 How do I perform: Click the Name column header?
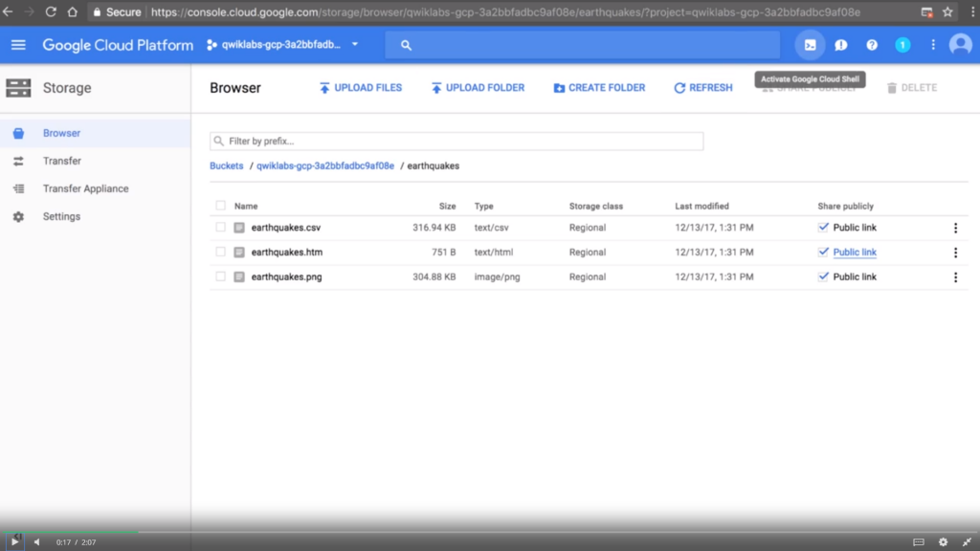pos(246,207)
